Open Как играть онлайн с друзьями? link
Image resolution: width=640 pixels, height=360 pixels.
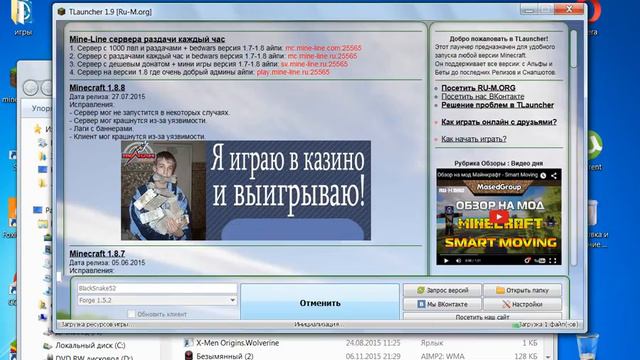[499, 122]
